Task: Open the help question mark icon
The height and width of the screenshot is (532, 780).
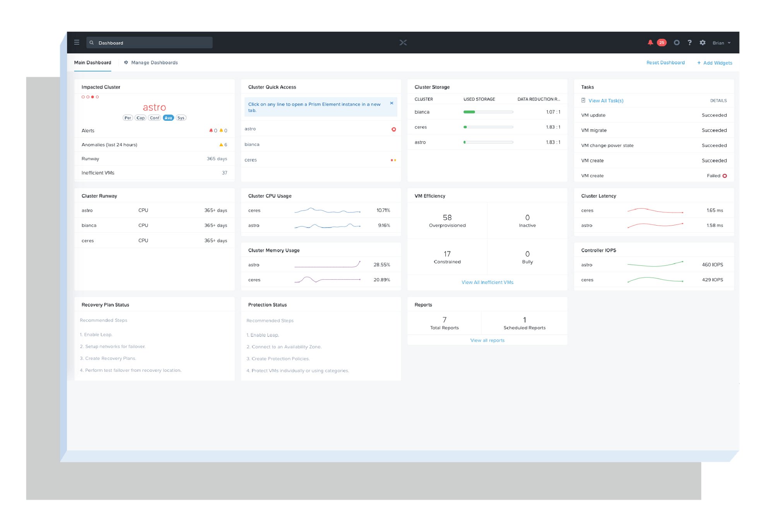Action: pos(689,43)
